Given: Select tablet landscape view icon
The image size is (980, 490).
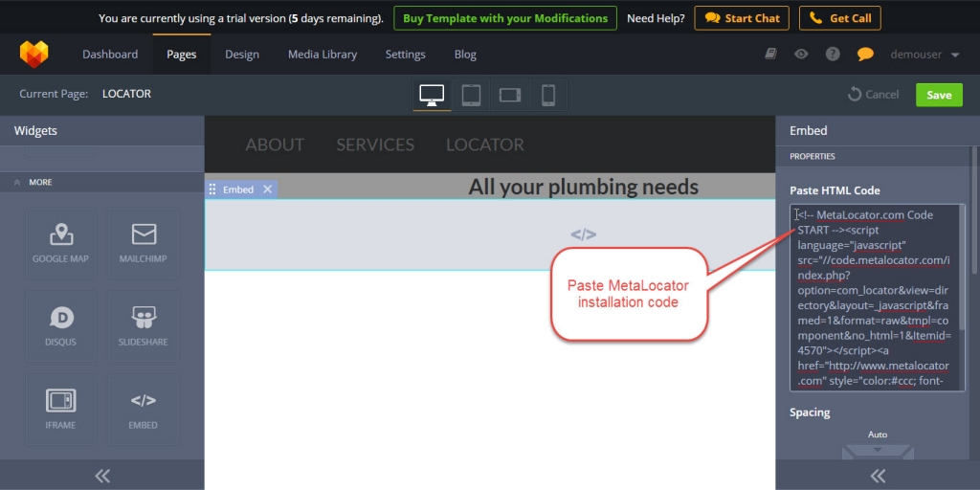Looking at the screenshot, I should pos(510,95).
